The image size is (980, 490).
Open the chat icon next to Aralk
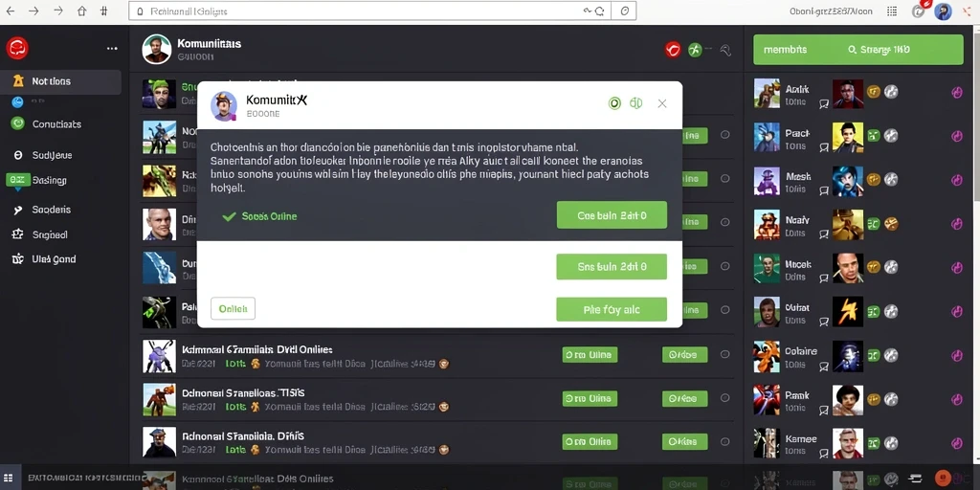(824, 104)
